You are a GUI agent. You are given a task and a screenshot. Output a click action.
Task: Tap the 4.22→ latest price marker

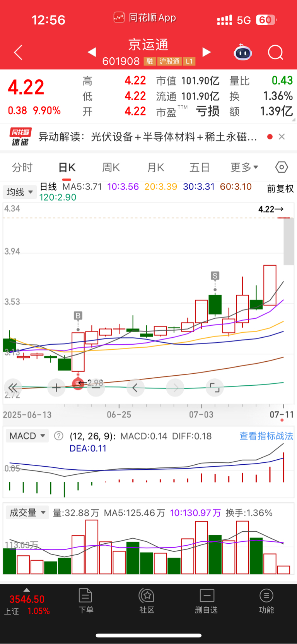pyautogui.click(x=271, y=210)
